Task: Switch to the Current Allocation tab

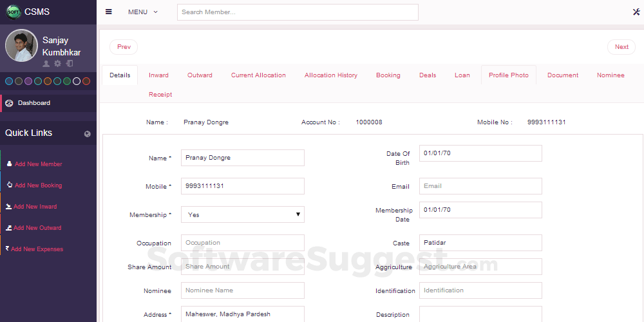Action: tap(258, 75)
